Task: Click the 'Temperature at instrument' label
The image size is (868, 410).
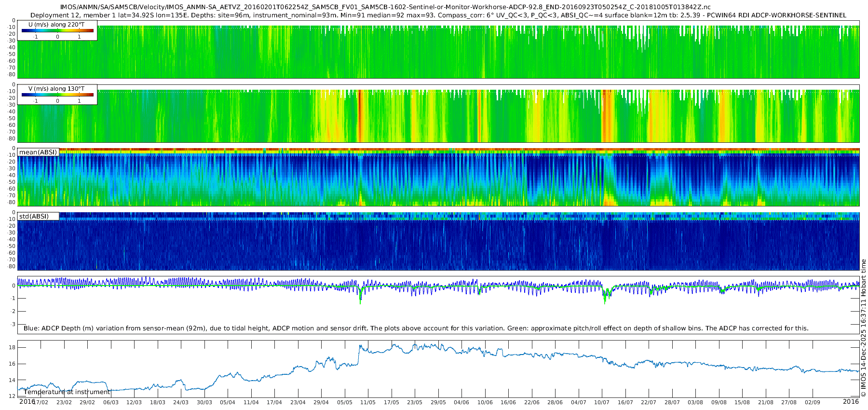Action: (x=67, y=392)
